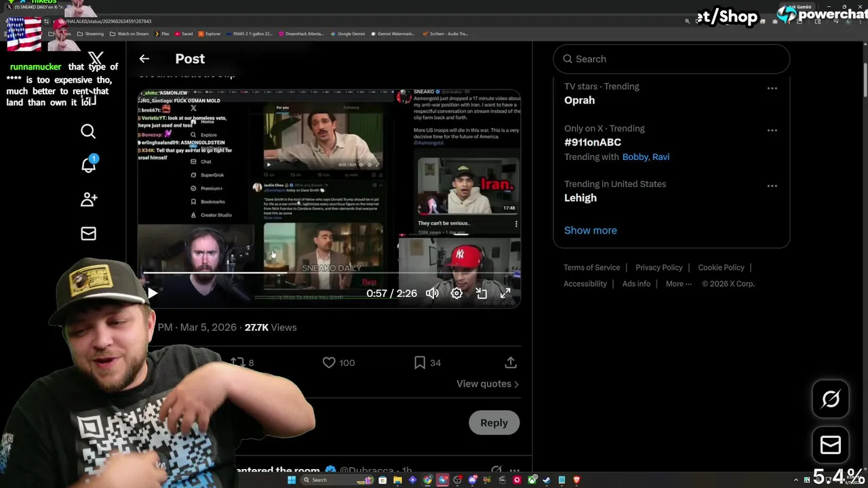Viewport: 868px width, 488px height.
Task: Play the paused post video
Action: pyautogui.click(x=153, y=293)
